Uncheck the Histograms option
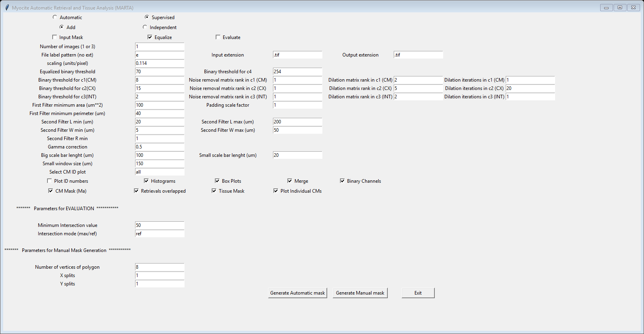The image size is (644, 334). (146, 181)
